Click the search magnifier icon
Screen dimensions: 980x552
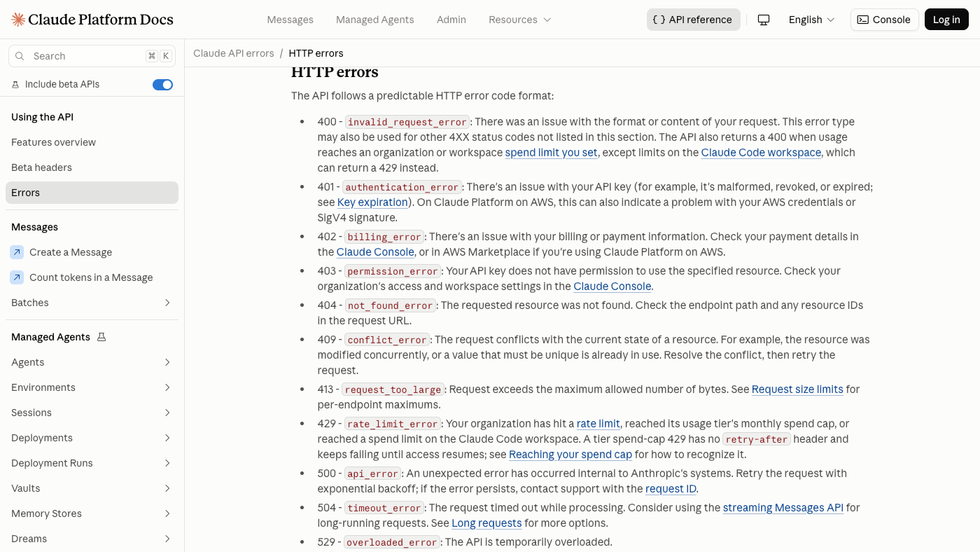20,56
